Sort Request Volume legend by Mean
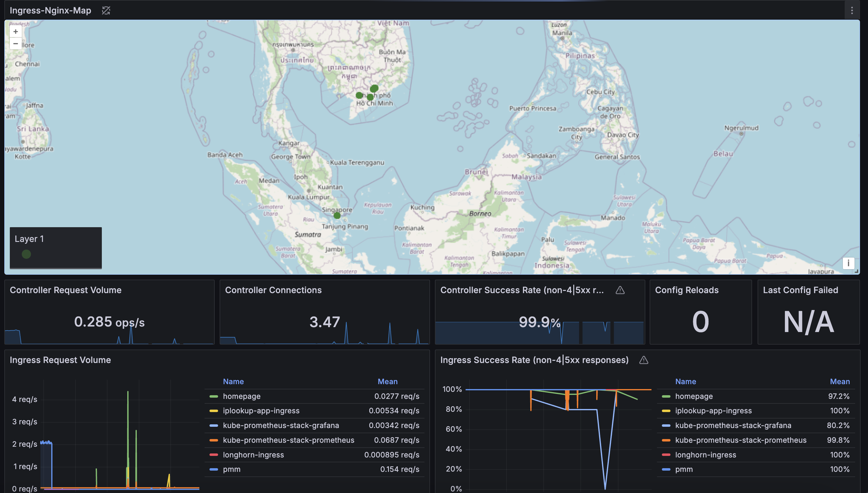The image size is (868, 493). 387,382
